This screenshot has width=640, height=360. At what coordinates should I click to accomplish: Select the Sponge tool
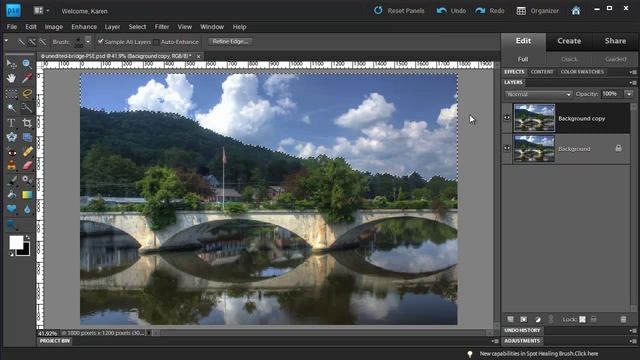11,224
